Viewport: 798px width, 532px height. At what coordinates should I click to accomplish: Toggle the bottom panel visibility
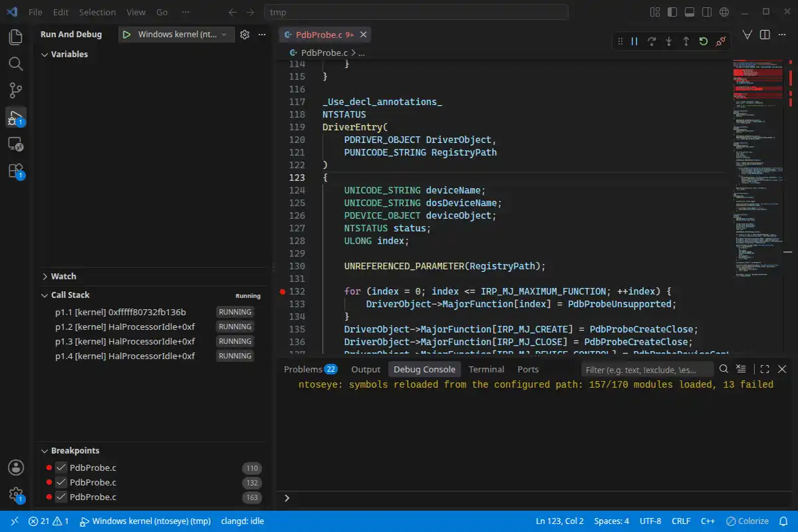[690, 12]
